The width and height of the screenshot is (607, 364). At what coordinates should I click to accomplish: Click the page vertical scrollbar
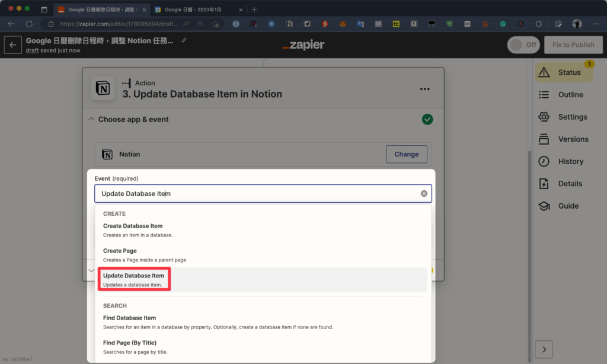pyautogui.click(x=529, y=256)
